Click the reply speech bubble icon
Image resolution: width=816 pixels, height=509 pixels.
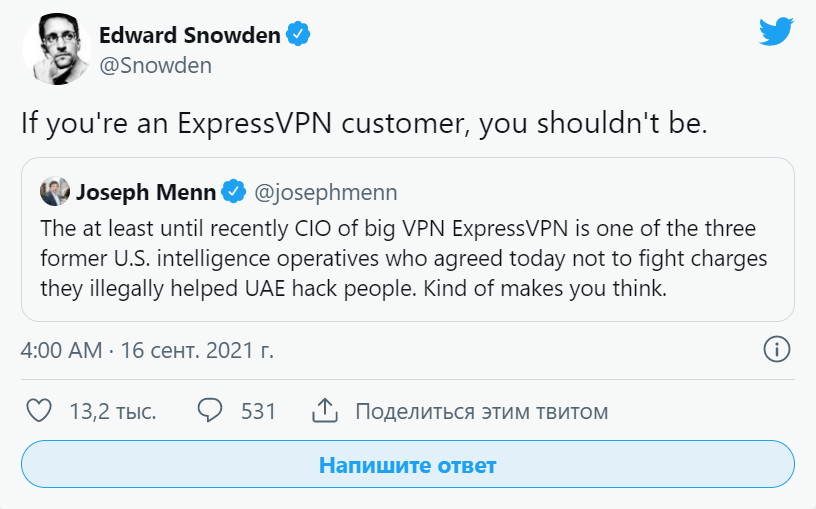pyautogui.click(x=210, y=411)
